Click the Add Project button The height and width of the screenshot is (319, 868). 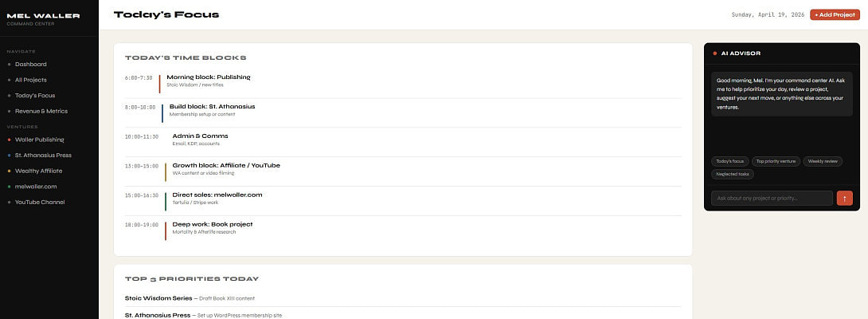pos(835,14)
